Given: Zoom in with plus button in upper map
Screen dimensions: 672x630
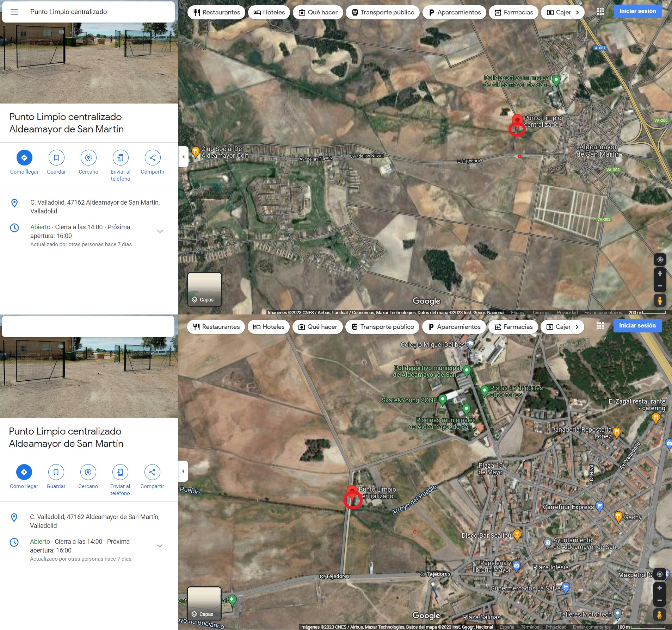Looking at the screenshot, I should [x=660, y=274].
